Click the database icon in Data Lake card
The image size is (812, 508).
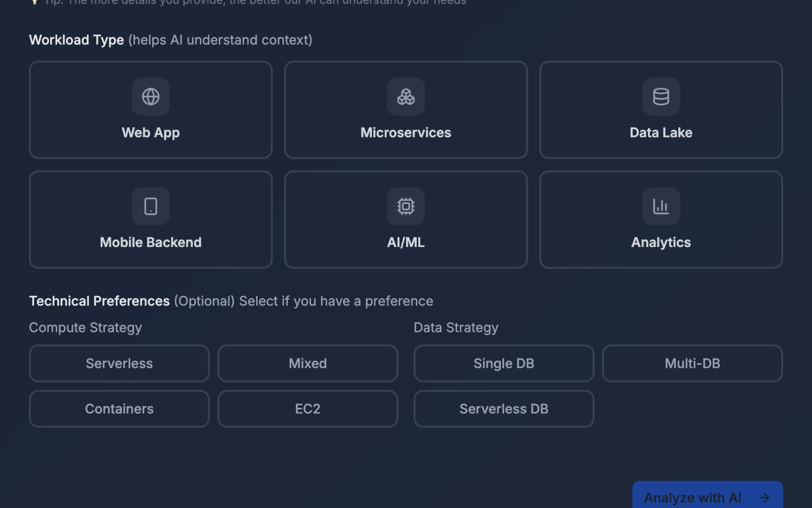click(x=661, y=97)
